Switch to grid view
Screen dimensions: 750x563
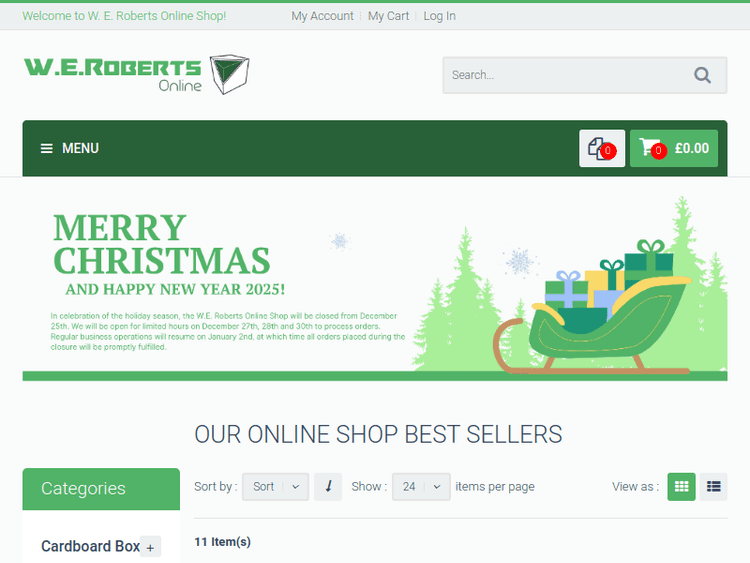coord(681,487)
